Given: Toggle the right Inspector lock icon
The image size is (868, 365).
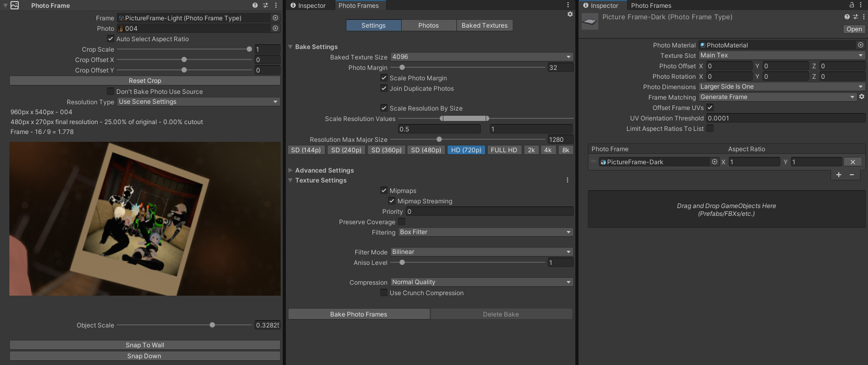Looking at the screenshot, I should pyautogui.click(x=852, y=5).
